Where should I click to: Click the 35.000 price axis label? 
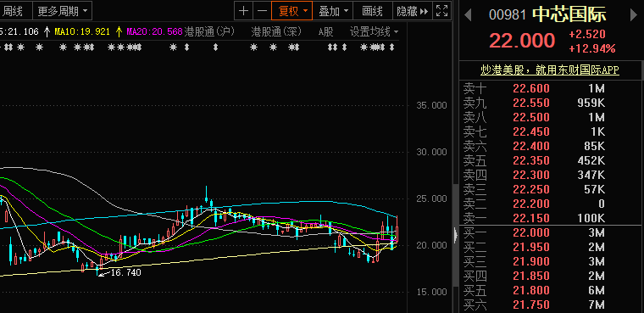tap(431, 105)
